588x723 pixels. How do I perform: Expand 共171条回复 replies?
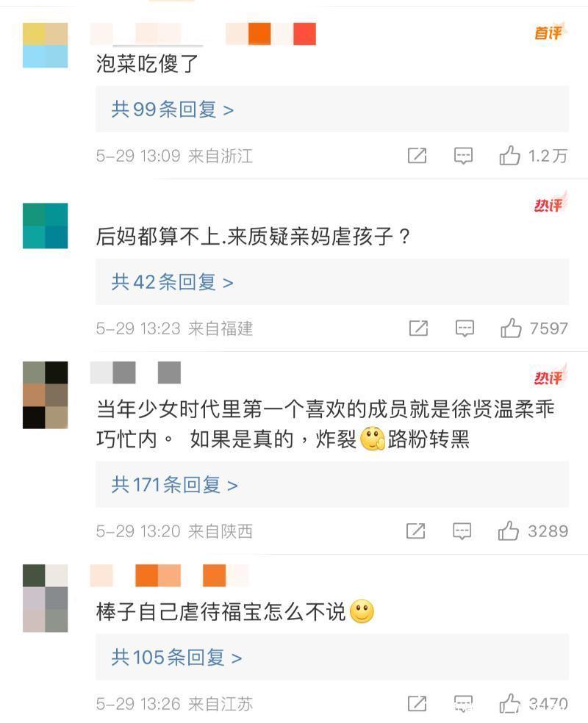[x=174, y=485]
